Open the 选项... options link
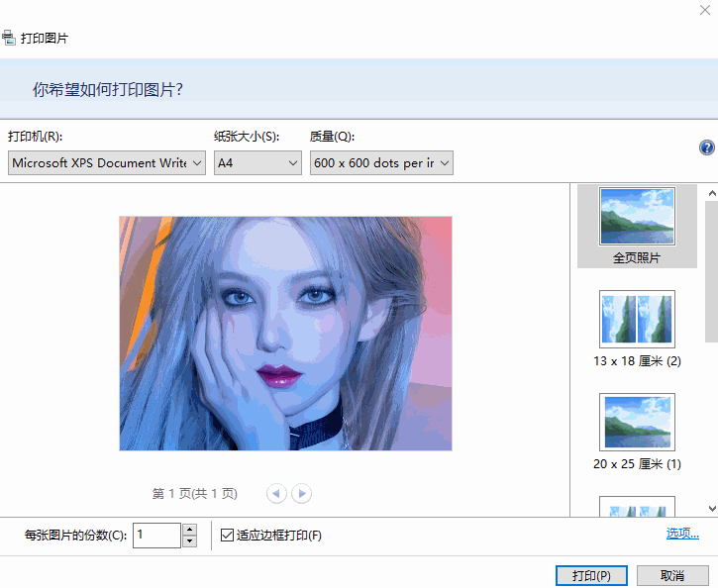 pos(682,534)
